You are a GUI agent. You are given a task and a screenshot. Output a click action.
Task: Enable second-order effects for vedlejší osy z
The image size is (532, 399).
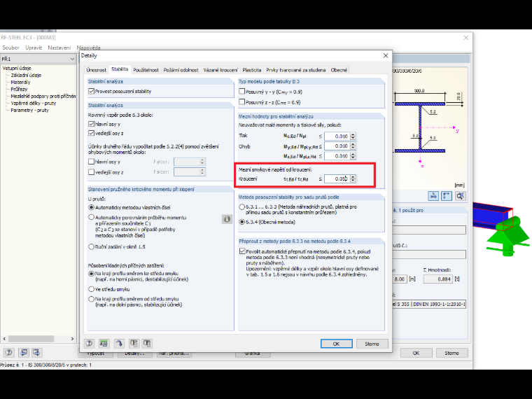pos(91,172)
